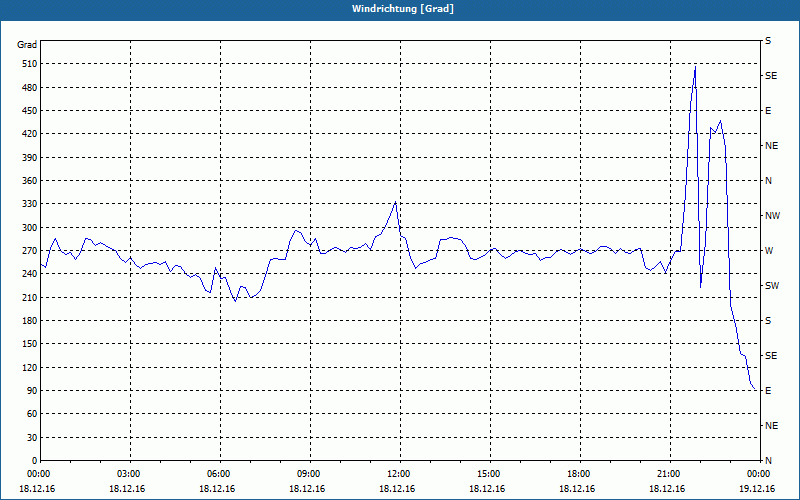
Task: Click the 270 degree axis label
Action: [30, 251]
